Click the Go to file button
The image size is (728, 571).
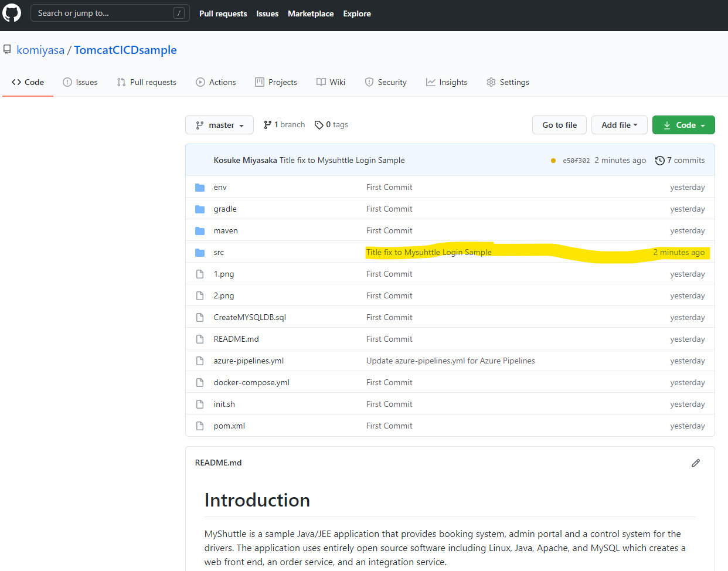click(559, 125)
